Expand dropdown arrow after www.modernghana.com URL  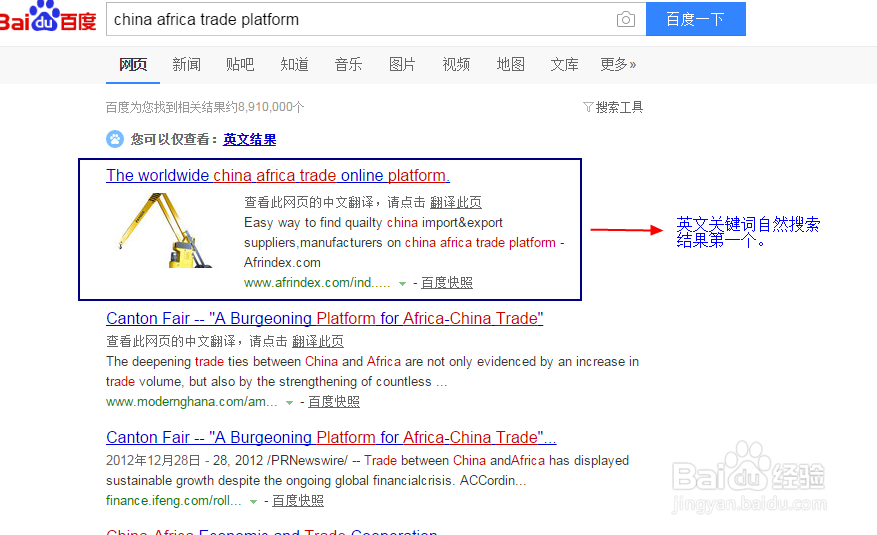pos(289,403)
